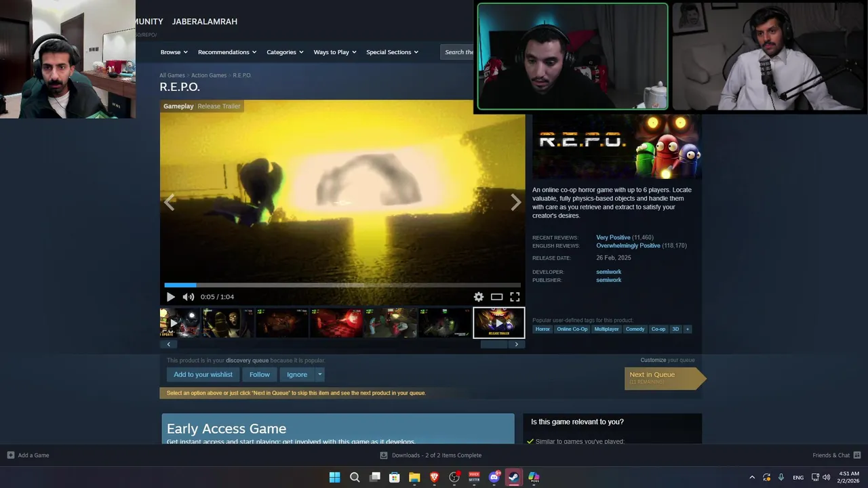Customize your queue
Viewport: 868px width, 488px height.
653,361
